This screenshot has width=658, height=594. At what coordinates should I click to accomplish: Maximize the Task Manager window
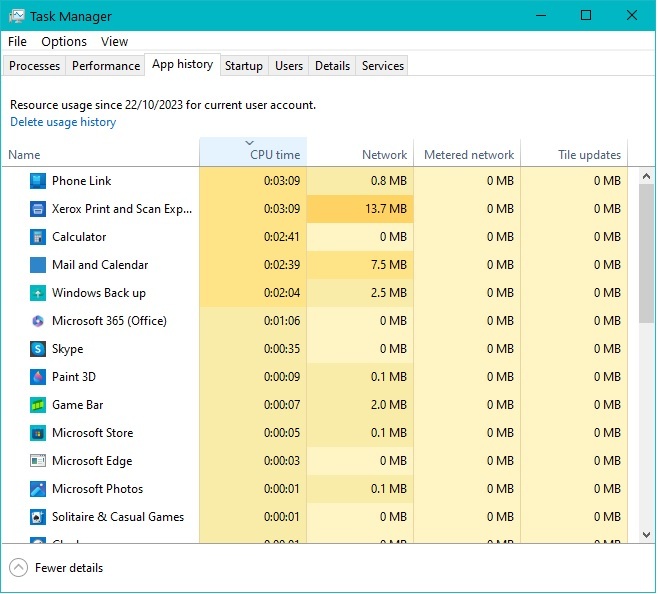pyautogui.click(x=586, y=16)
